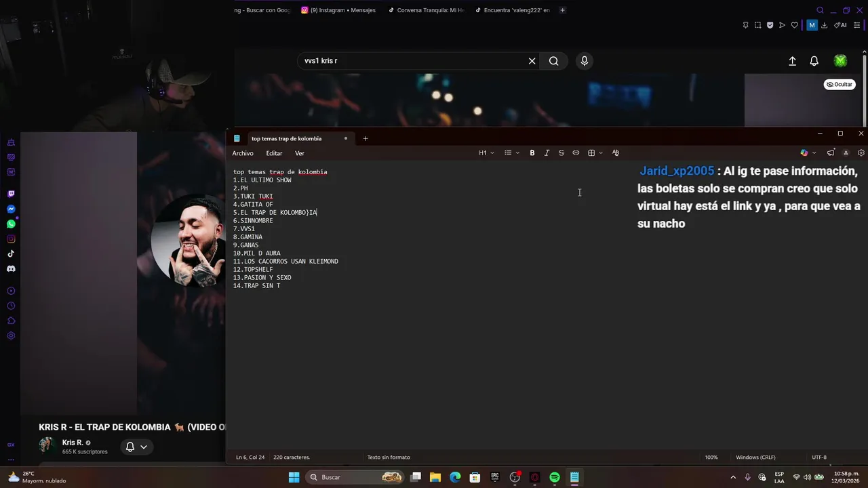The height and width of the screenshot is (488, 868).
Task: Open File Explorer from the taskbar
Action: point(435,477)
